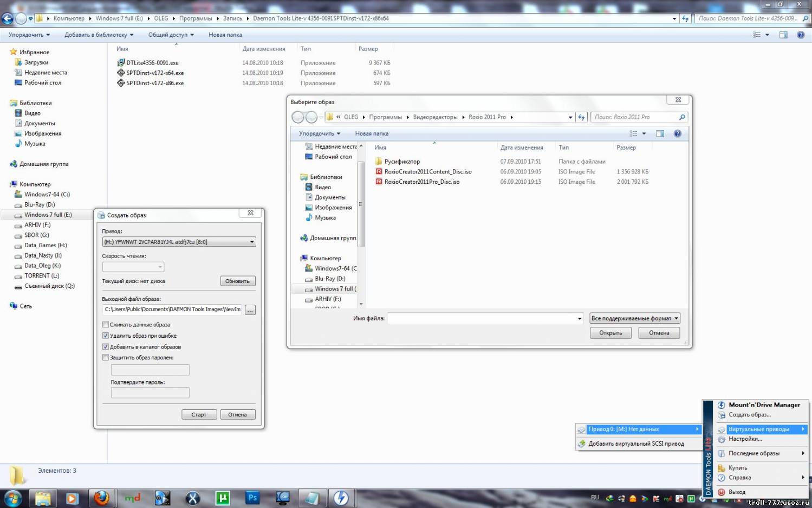Click Купить menu item
Image resolution: width=812 pixels, height=508 pixels.
click(738, 468)
